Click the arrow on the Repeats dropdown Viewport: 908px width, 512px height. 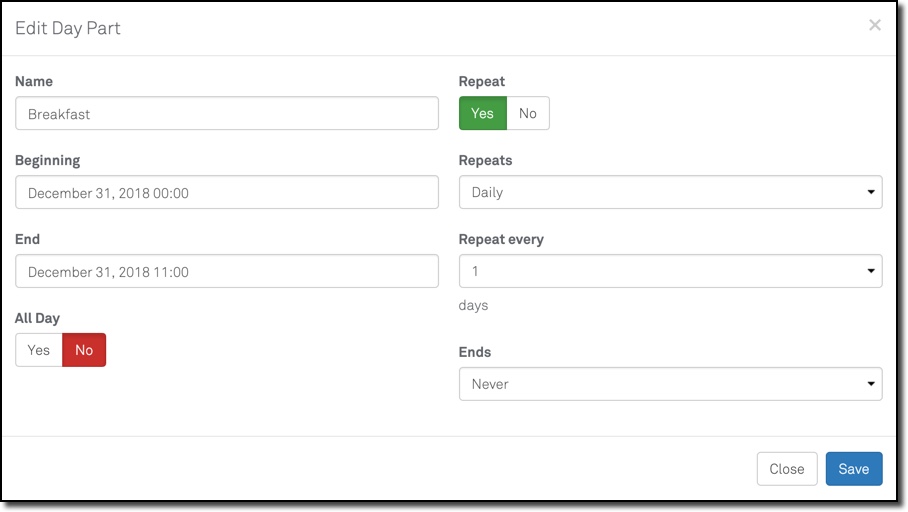click(871, 192)
